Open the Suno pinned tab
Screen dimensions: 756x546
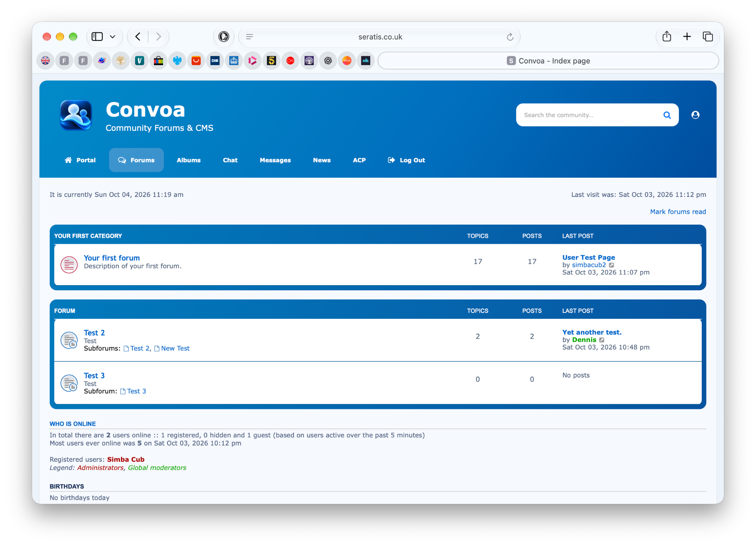pyautogui.click(x=347, y=61)
